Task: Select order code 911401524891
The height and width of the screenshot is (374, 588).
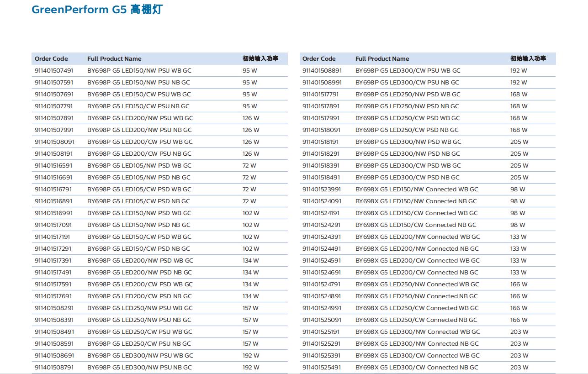Action: (322, 296)
